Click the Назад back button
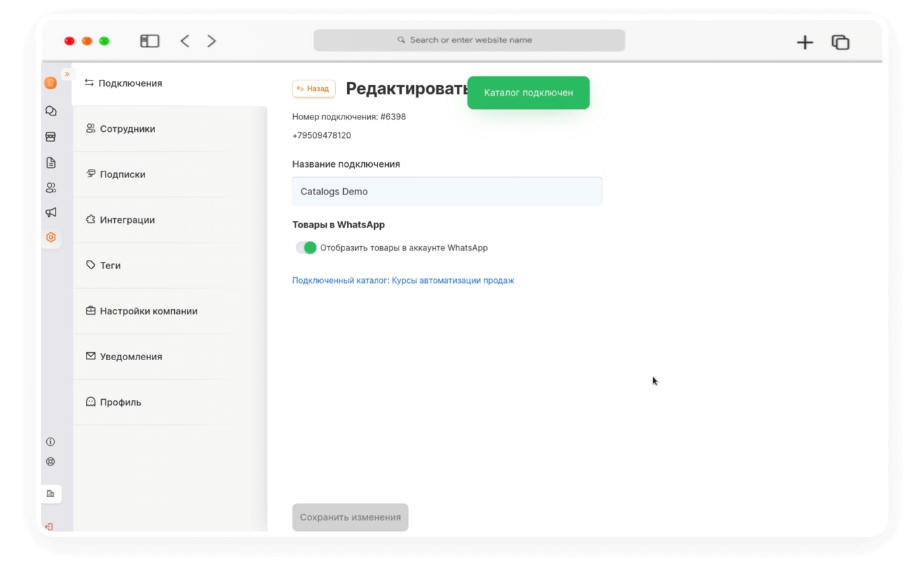 (313, 88)
